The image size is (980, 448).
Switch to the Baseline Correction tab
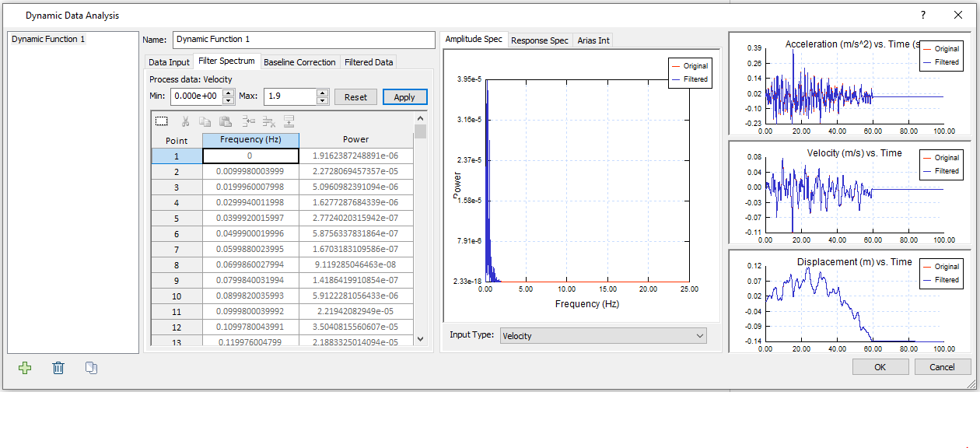(x=299, y=62)
